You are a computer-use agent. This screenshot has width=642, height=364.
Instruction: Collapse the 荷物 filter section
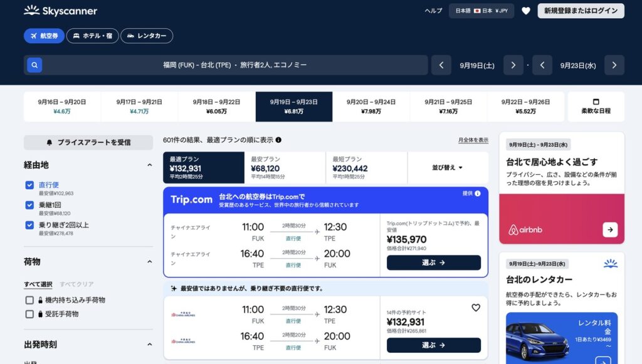click(149, 261)
